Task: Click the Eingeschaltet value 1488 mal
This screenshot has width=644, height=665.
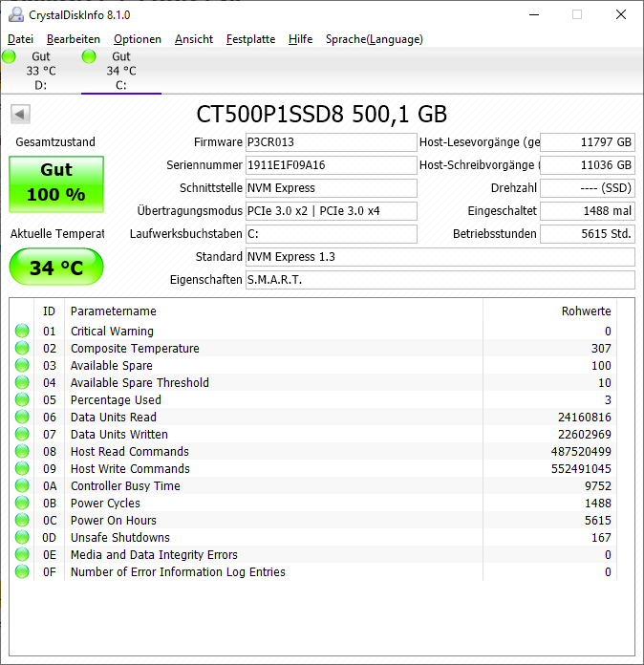Action: 588,211
